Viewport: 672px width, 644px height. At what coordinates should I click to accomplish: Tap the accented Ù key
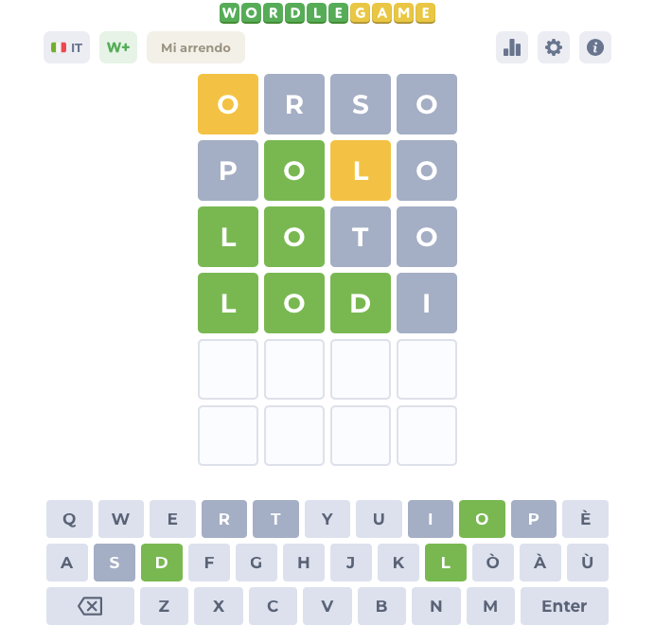click(x=587, y=563)
